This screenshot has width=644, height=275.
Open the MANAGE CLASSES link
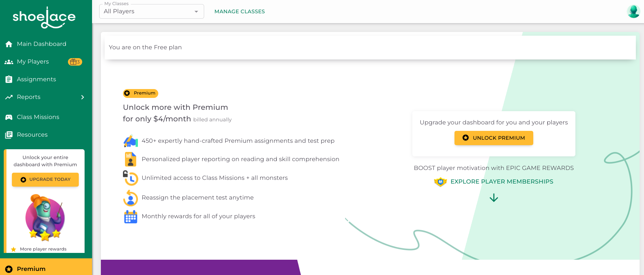coord(239,12)
